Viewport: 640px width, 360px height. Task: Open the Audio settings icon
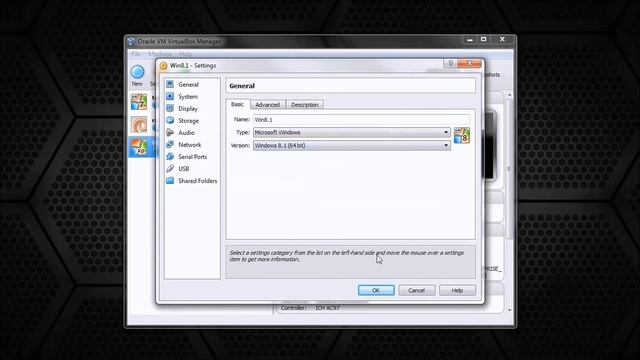170,132
